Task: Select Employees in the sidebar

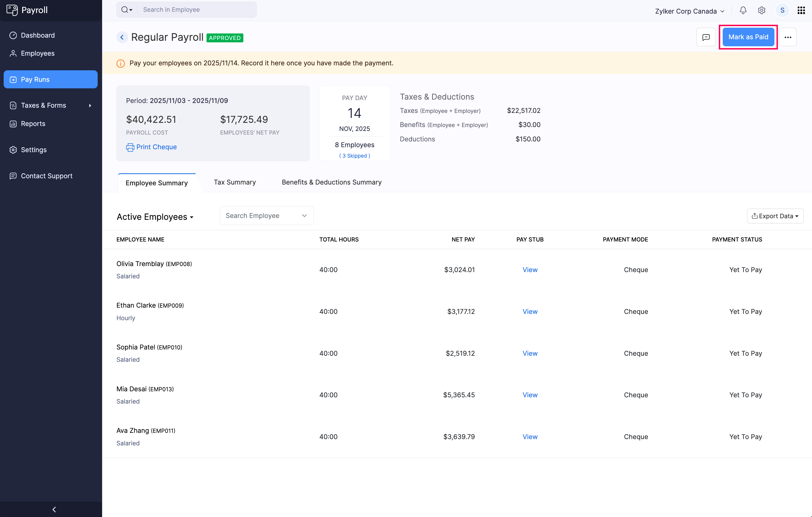Action: pyautogui.click(x=37, y=53)
